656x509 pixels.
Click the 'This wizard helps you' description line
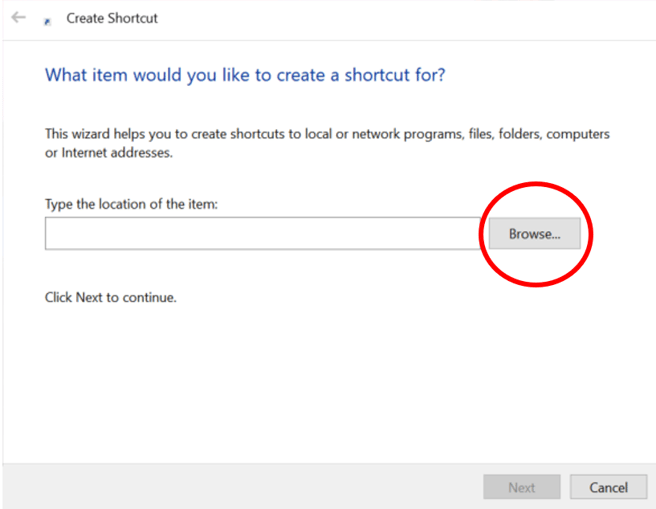pos(327,134)
